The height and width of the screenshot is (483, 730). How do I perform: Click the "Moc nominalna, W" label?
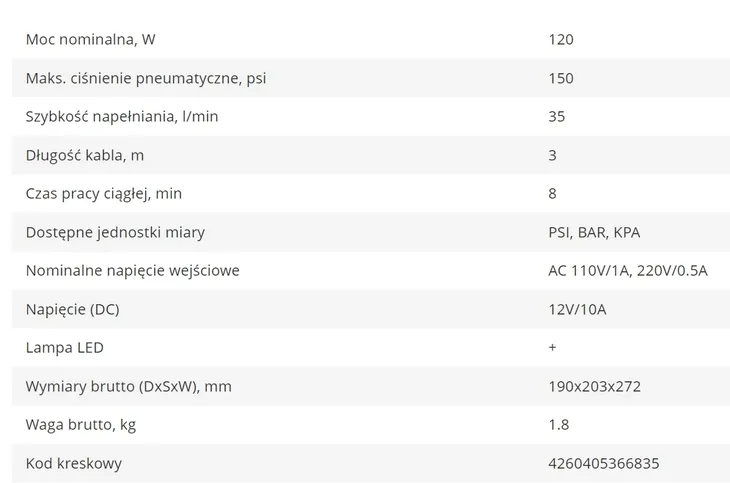(90, 40)
